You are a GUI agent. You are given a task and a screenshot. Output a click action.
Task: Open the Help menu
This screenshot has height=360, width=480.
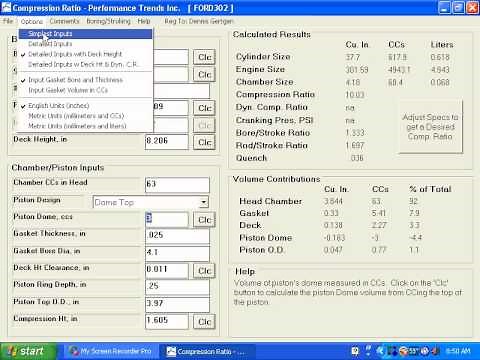(x=144, y=21)
